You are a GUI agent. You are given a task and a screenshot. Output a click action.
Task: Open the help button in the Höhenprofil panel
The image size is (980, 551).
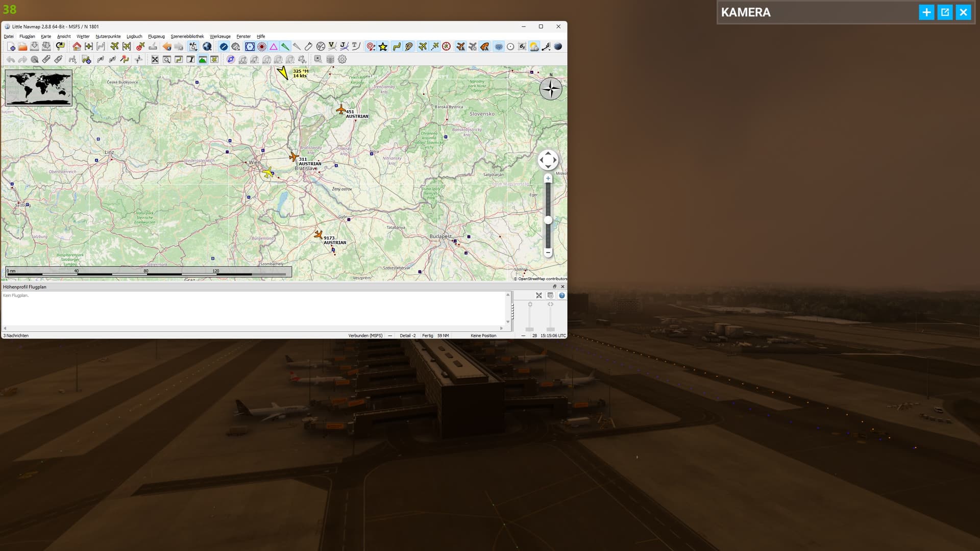[x=562, y=295]
